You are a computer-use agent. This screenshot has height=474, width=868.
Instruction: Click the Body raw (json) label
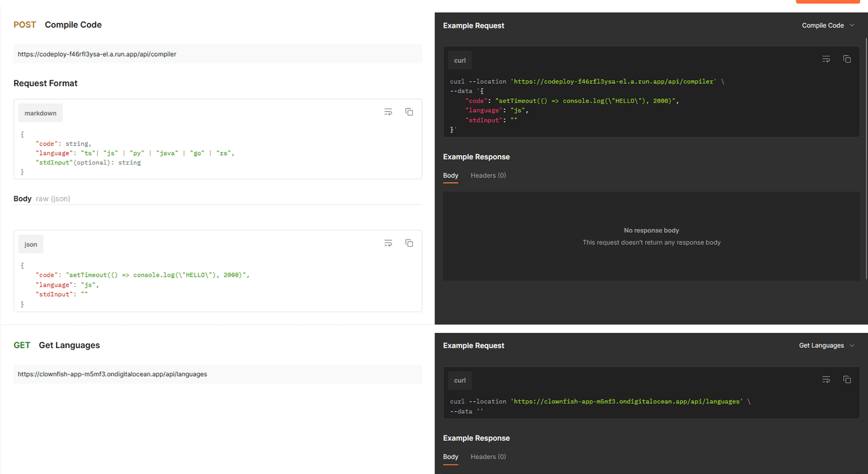click(42, 198)
